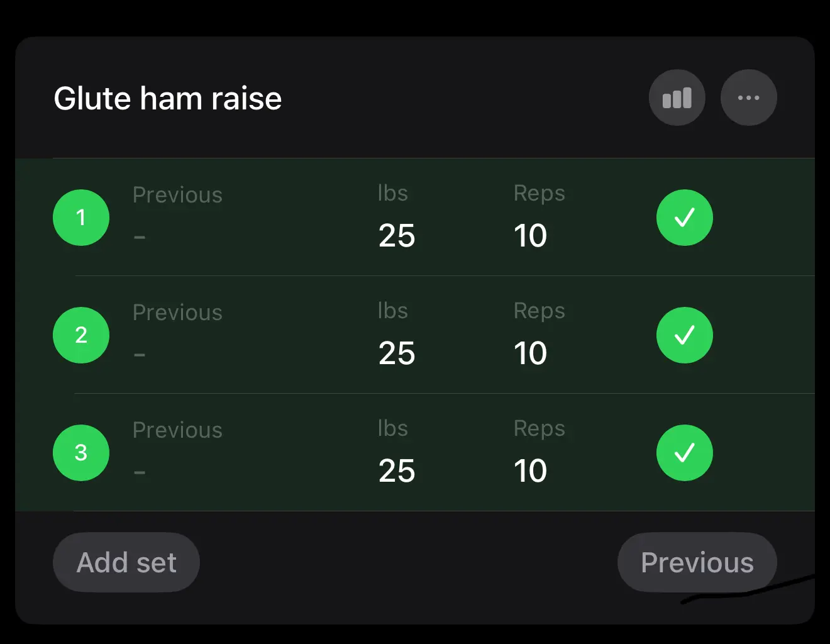This screenshot has height=644, width=830.
Task: Open the exercise statistics chart icon
Action: tap(677, 98)
